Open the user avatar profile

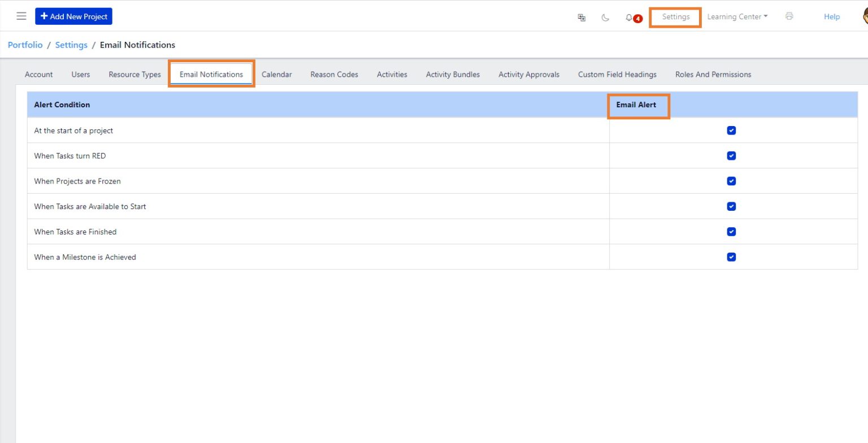(865, 17)
